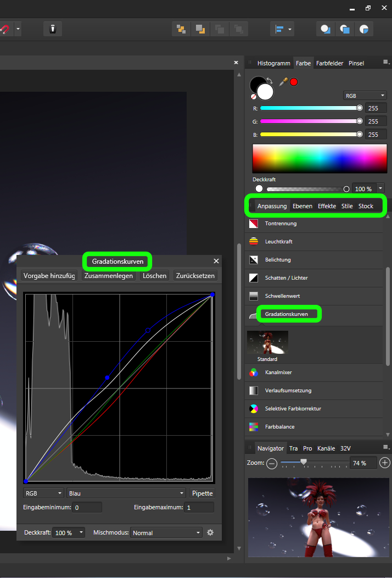Select the hollow blue curve node
The height and width of the screenshot is (578, 392).
tap(148, 330)
